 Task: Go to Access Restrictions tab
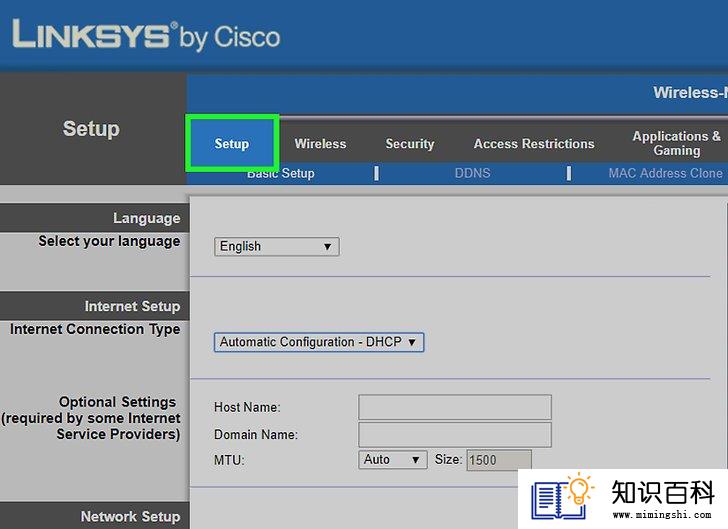(x=534, y=144)
